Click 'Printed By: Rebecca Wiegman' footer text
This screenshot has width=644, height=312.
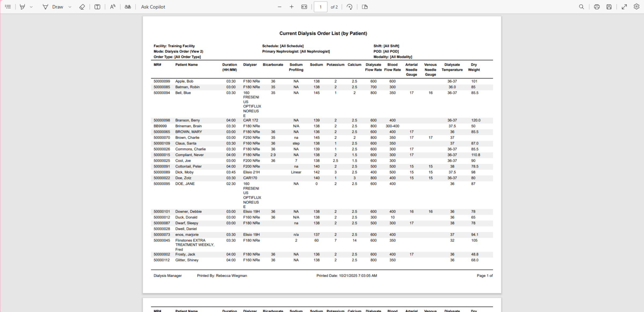point(222,276)
